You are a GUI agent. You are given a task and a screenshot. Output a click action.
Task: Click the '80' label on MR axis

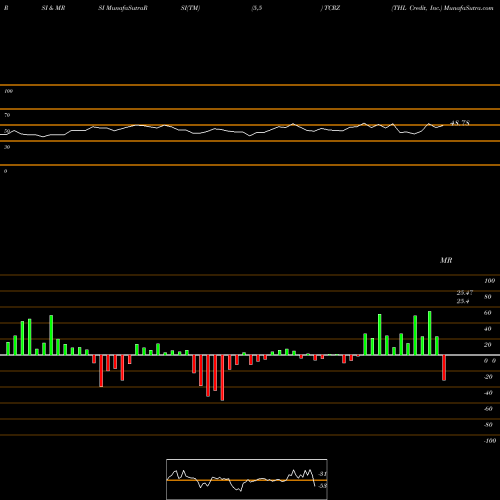pyautogui.click(x=487, y=297)
